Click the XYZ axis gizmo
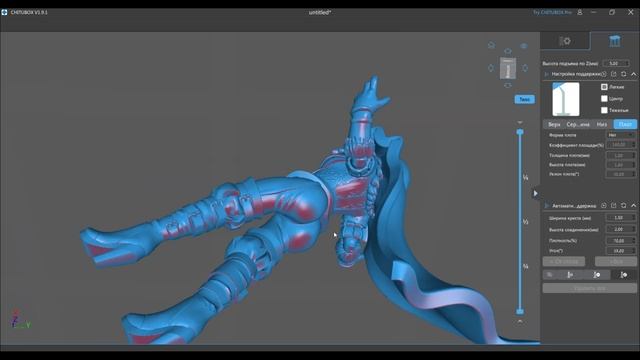640x360 pixels. point(20,319)
